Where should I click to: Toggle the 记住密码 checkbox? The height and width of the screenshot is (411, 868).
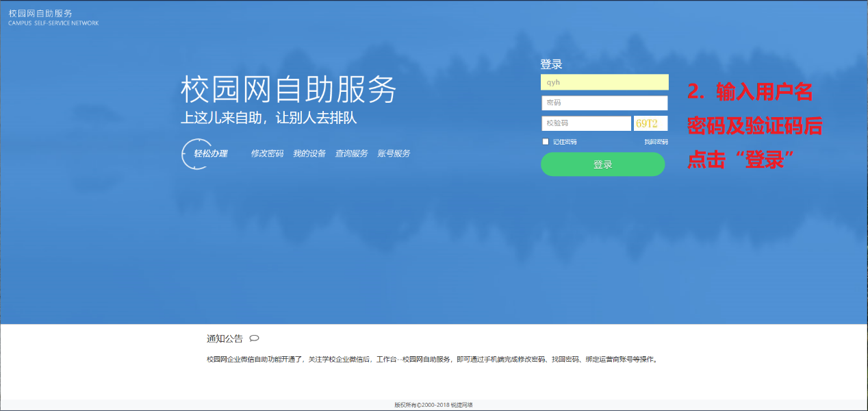(x=546, y=142)
